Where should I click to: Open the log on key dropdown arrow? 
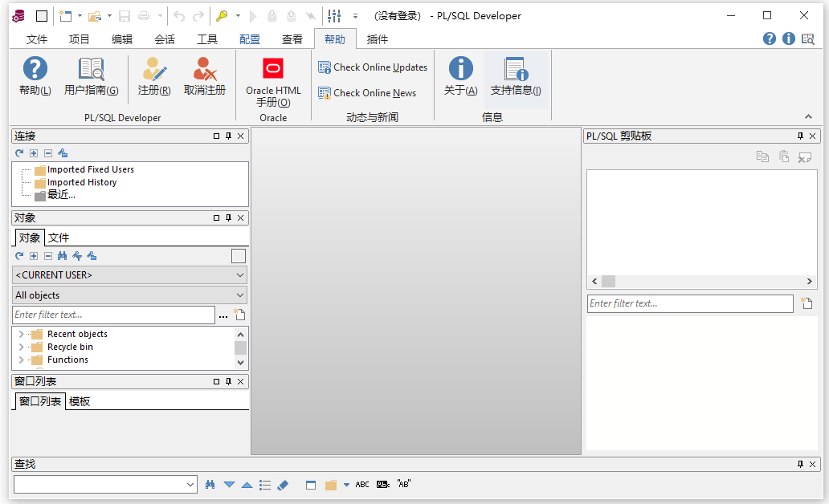(x=238, y=16)
